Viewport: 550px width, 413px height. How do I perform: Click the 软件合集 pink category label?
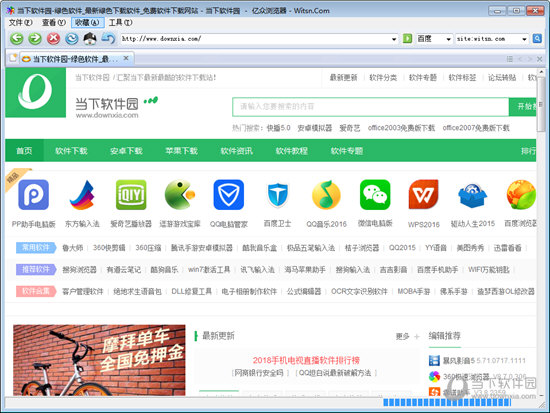coord(36,291)
